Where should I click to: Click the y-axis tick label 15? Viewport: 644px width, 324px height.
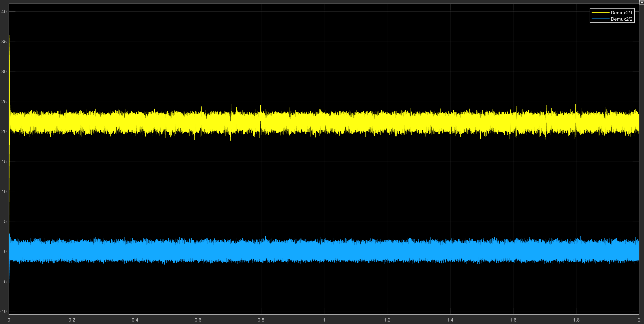pyautogui.click(x=4, y=162)
